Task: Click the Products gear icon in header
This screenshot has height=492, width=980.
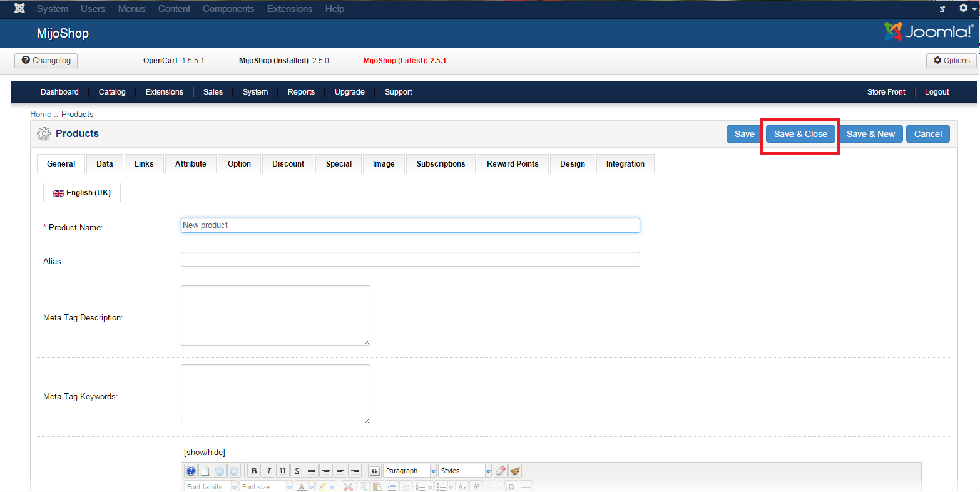Action: (43, 133)
